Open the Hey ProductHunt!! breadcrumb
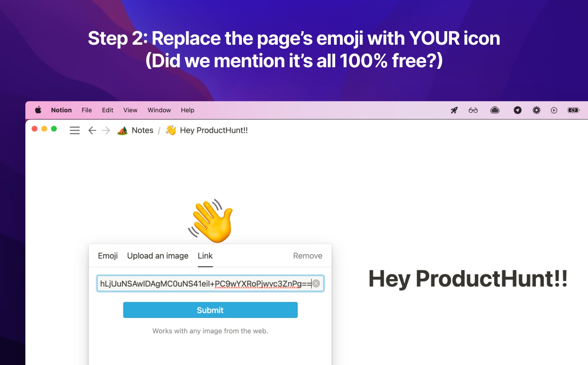The height and width of the screenshot is (365, 588). (x=213, y=131)
